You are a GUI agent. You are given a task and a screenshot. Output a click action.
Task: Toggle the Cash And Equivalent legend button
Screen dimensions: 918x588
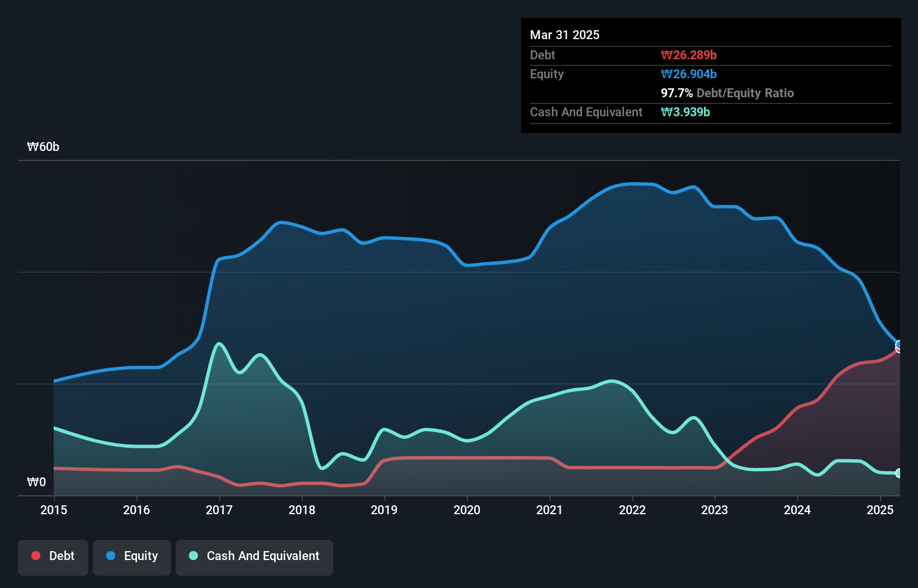(254, 557)
